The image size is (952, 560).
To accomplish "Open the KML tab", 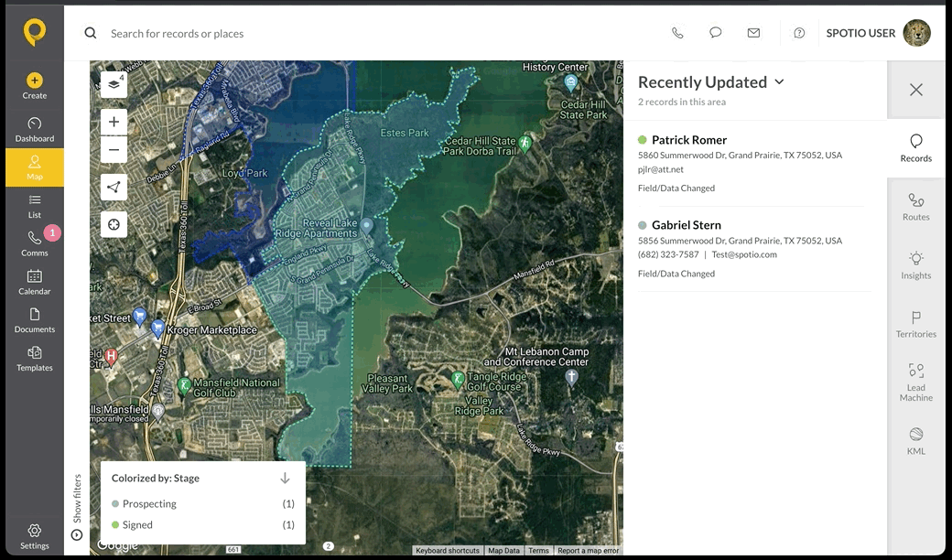I will [915, 441].
